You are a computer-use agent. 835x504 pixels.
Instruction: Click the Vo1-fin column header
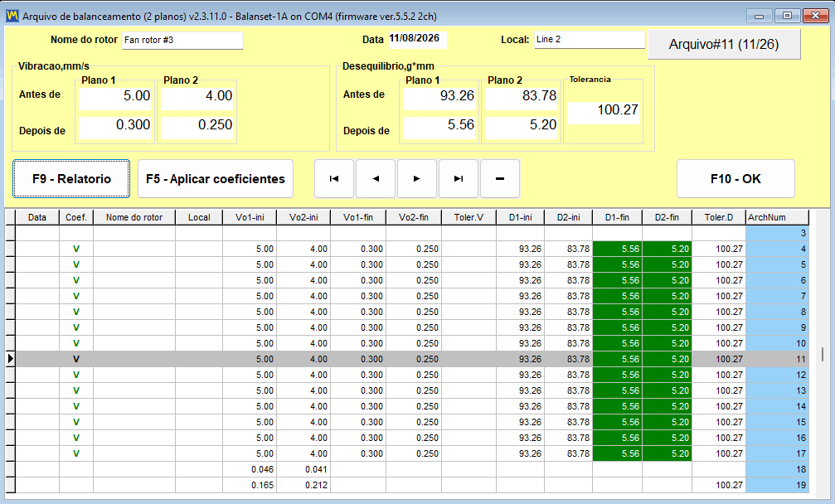click(x=358, y=217)
